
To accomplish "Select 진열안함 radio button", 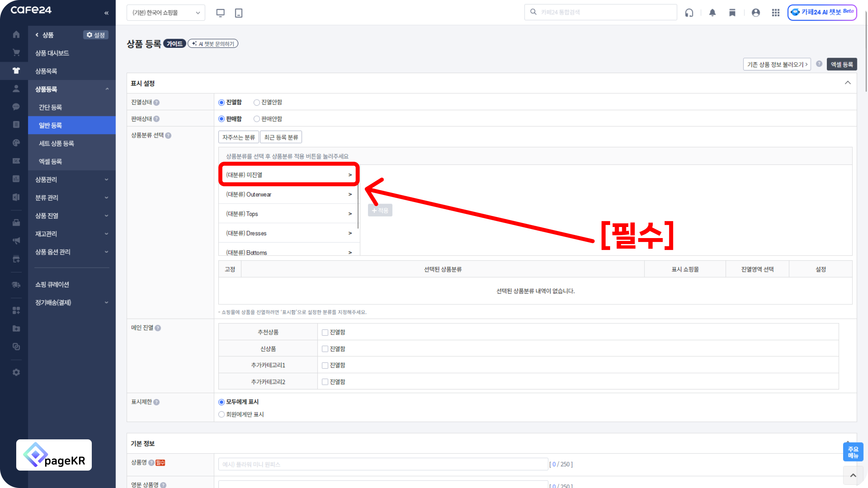I will click(x=257, y=102).
